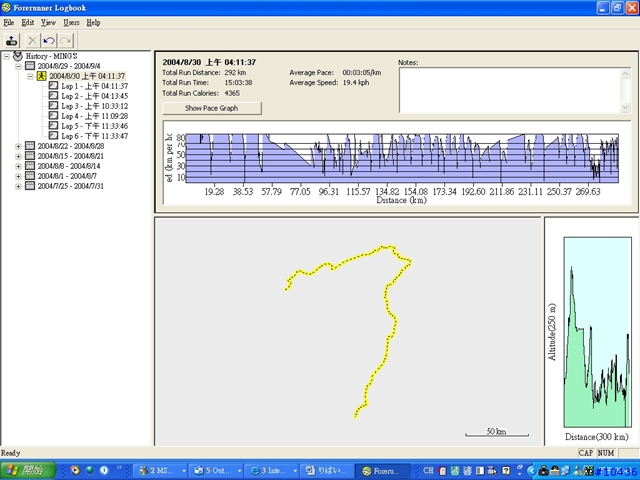640x480 pixels.
Task: Click the Show Pace Graph button
Action: pos(212,108)
